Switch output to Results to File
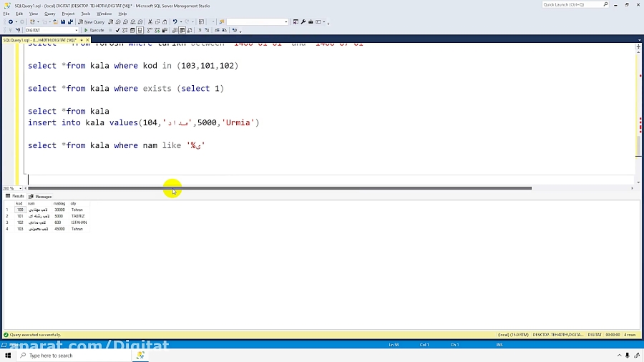This screenshot has width=644, height=362. [x=190, y=30]
